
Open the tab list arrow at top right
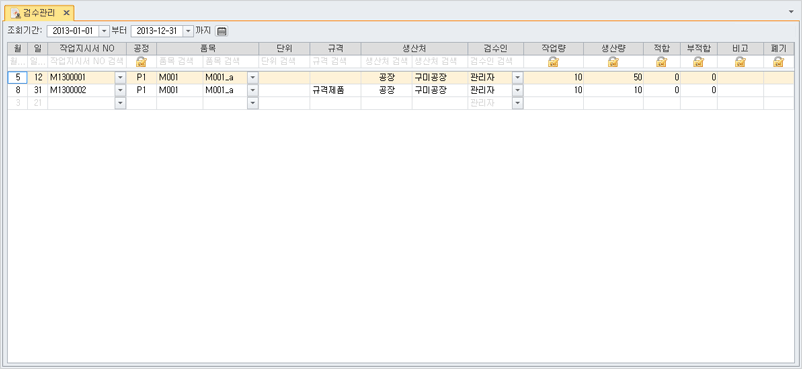(x=792, y=11)
